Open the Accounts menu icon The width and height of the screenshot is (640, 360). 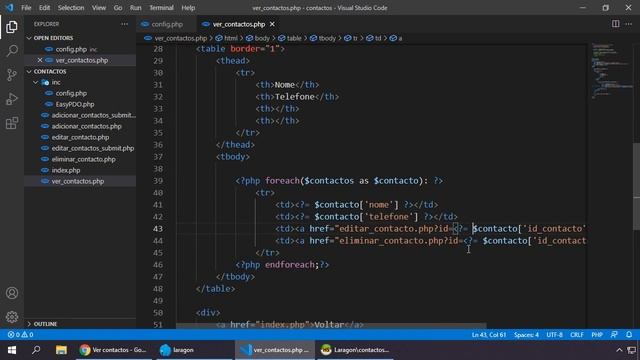pos(12,293)
